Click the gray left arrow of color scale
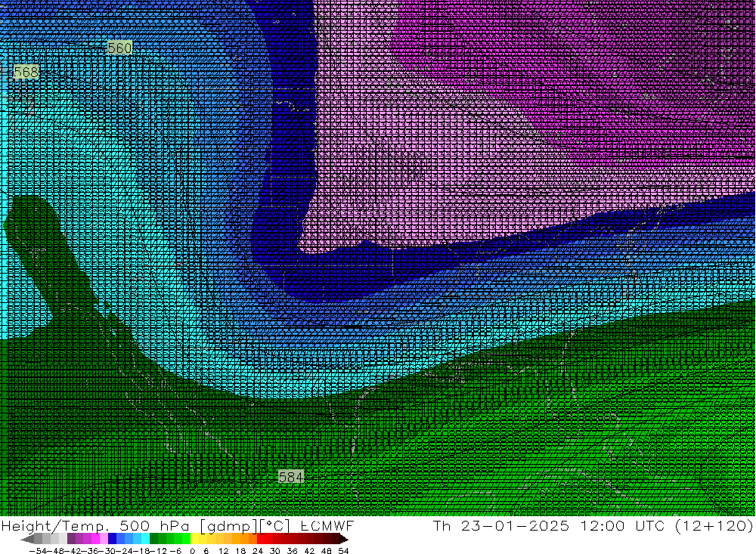This screenshot has height=554, width=756. tap(27, 539)
